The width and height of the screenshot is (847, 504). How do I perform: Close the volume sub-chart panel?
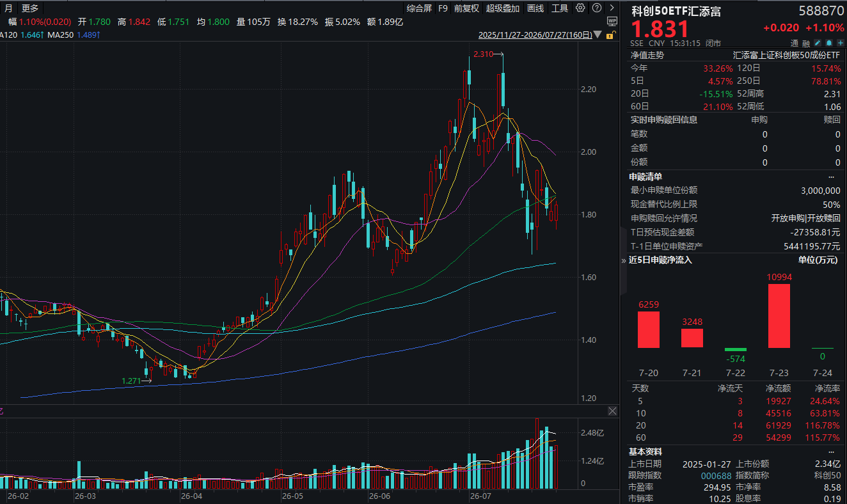pyautogui.click(x=612, y=411)
